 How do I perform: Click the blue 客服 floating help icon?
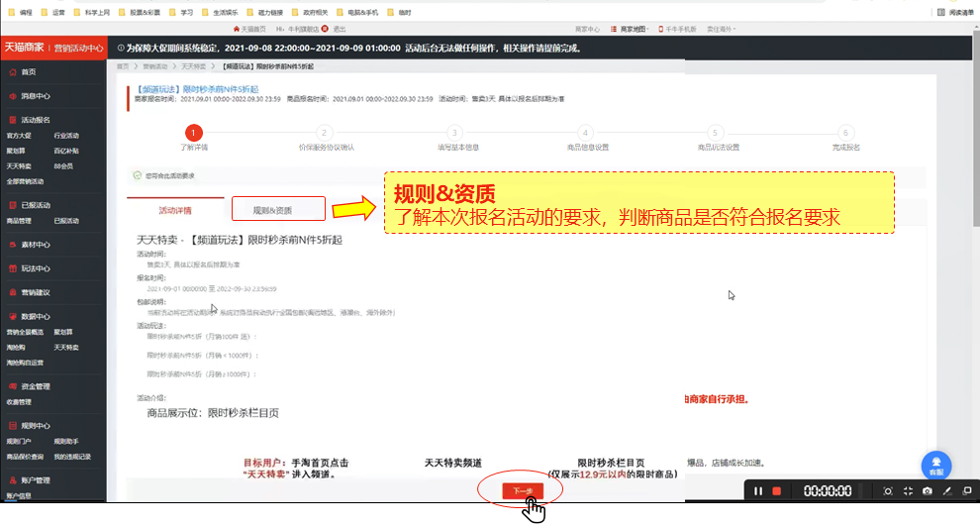[x=936, y=465]
